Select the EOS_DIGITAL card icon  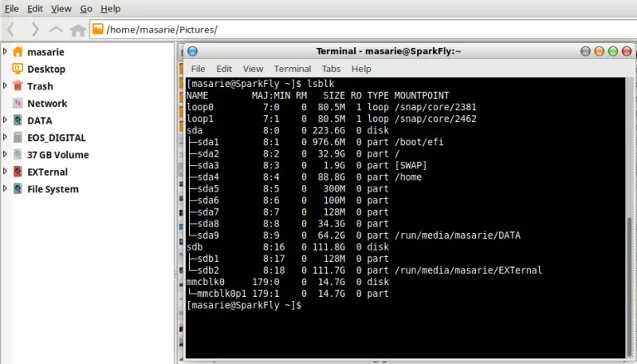tap(18, 138)
